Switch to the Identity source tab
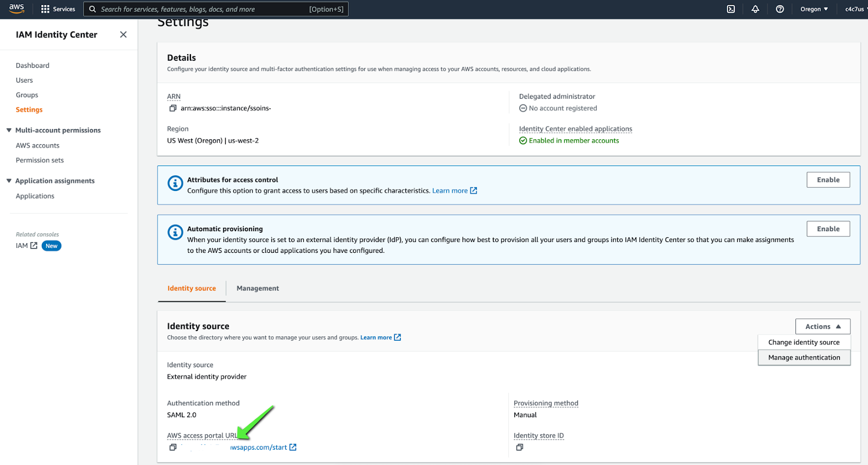868x465 pixels. [x=192, y=289]
